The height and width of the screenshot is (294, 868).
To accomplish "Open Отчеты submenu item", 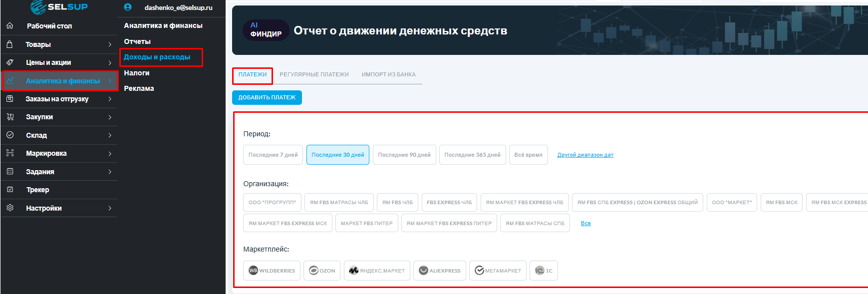I will click(x=137, y=41).
